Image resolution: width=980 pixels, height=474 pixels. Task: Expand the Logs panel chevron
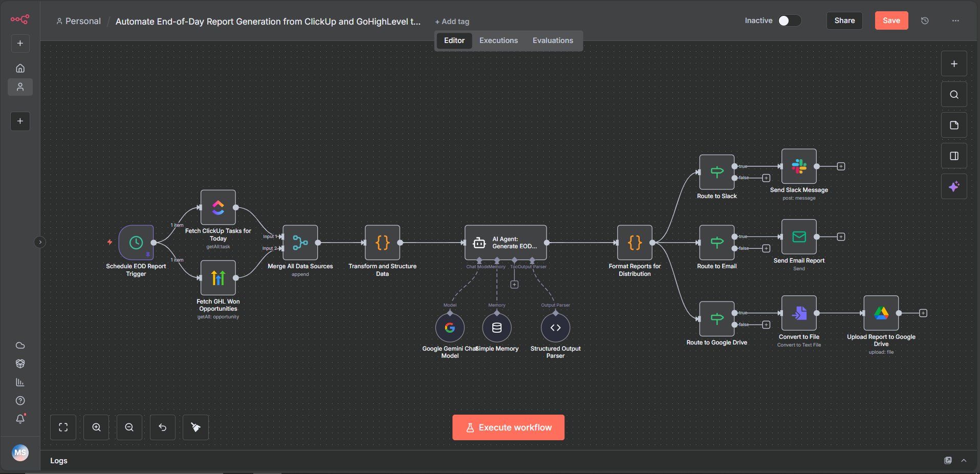(964, 461)
